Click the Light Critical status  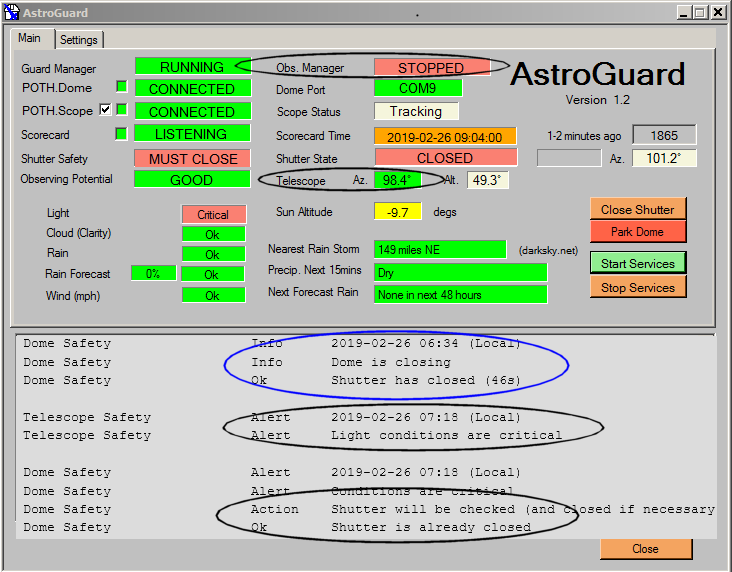(213, 214)
